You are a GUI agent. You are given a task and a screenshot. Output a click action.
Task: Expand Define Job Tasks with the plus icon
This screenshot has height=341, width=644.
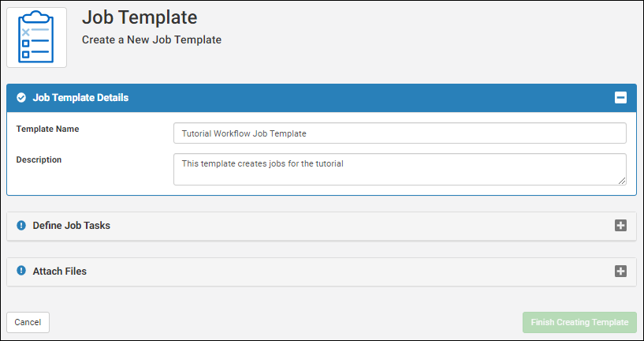click(x=620, y=225)
